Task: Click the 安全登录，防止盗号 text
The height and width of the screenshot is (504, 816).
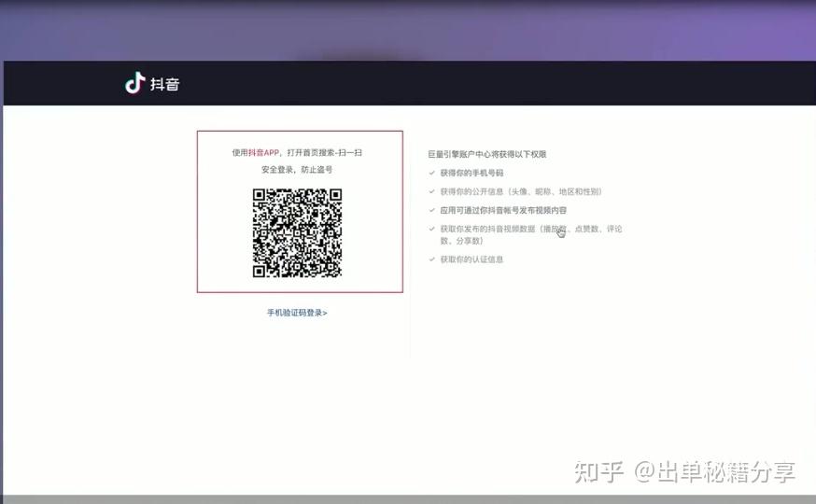Action: pos(297,170)
